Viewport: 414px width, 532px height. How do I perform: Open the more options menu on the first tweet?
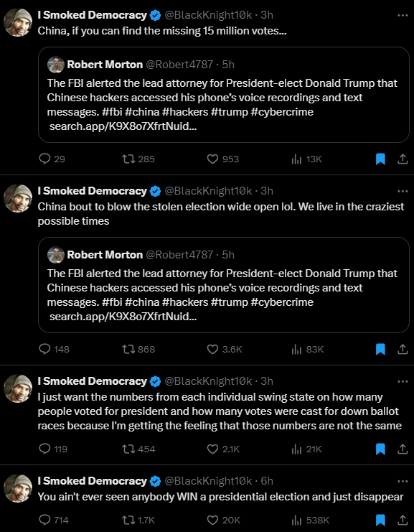(403, 16)
